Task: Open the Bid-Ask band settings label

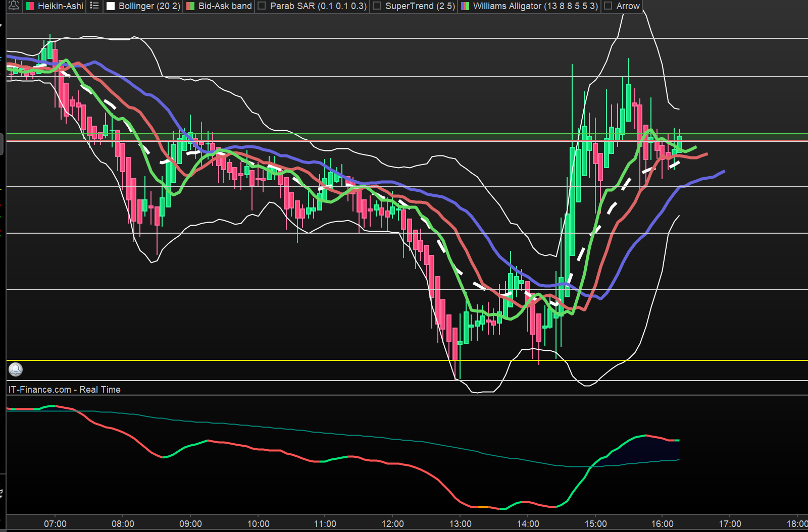Action: 225,6
